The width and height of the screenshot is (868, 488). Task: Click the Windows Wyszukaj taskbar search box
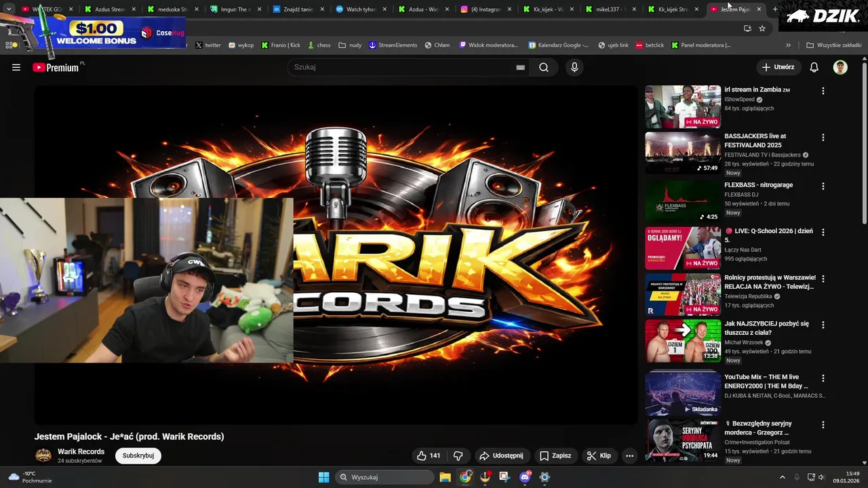coord(384,477)
